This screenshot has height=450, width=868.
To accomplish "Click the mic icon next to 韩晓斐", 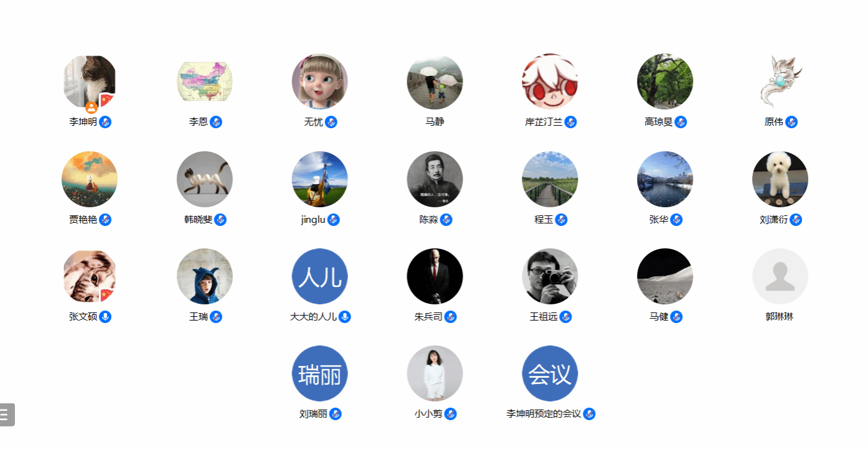I will [x=220, y=220].
